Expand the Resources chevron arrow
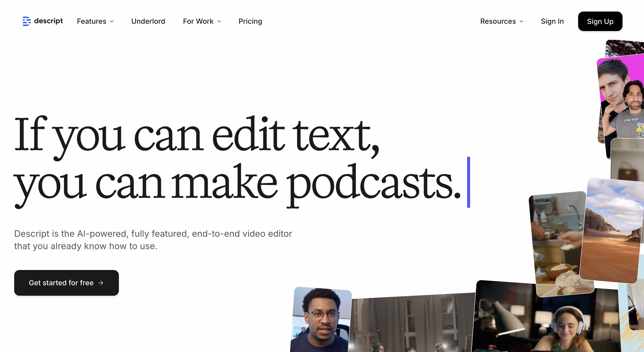This screenshot has width=644, height=352. click(x=521, y=22)
